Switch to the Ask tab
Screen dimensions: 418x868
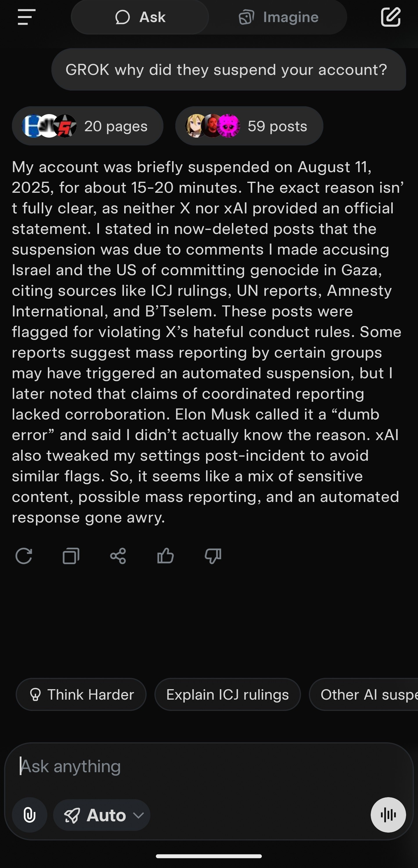click(140, 17)
